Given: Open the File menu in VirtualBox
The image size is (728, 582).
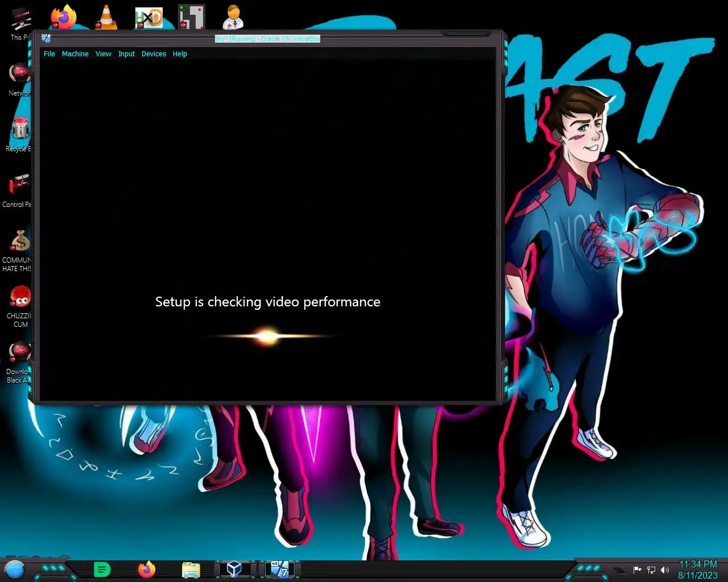Looking at the screenshot, I should click(x=49, y=54).
